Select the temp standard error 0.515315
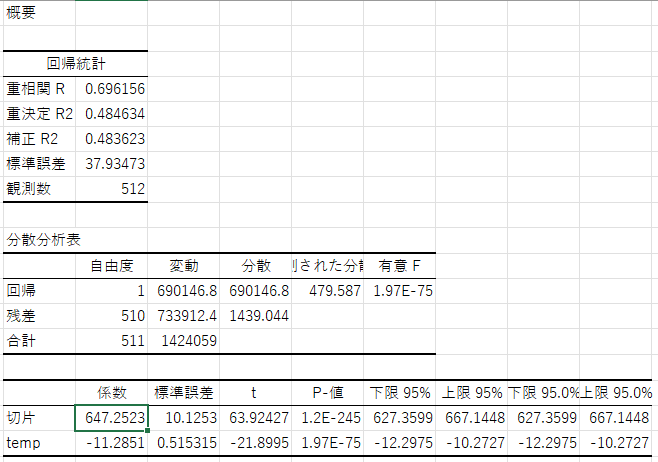The image size is (658, 462). tap(184, 442)
